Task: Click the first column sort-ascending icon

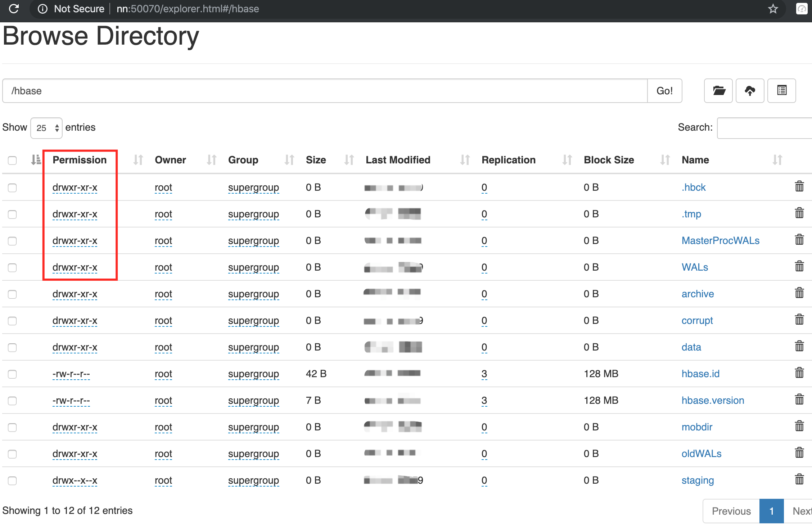Action: tap(36, 159)
